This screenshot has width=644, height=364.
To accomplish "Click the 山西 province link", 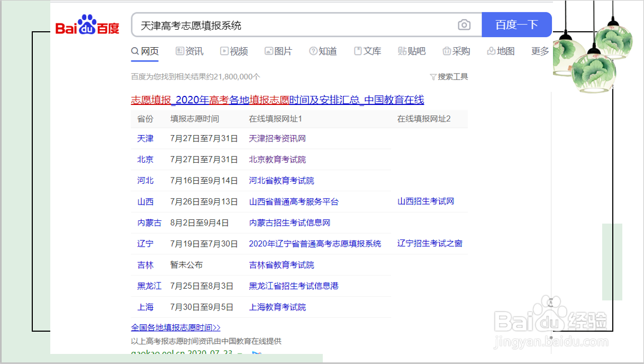I will pos(145,201).
